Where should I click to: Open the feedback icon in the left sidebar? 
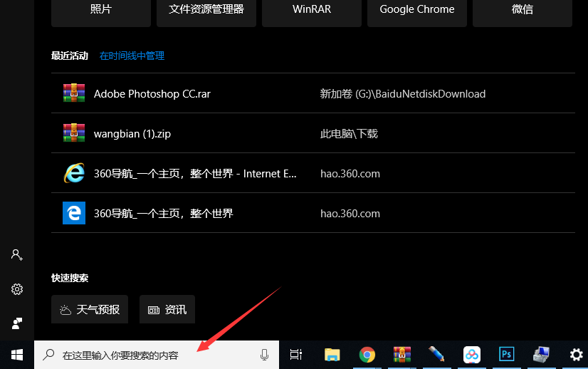[x=17, y=323]
